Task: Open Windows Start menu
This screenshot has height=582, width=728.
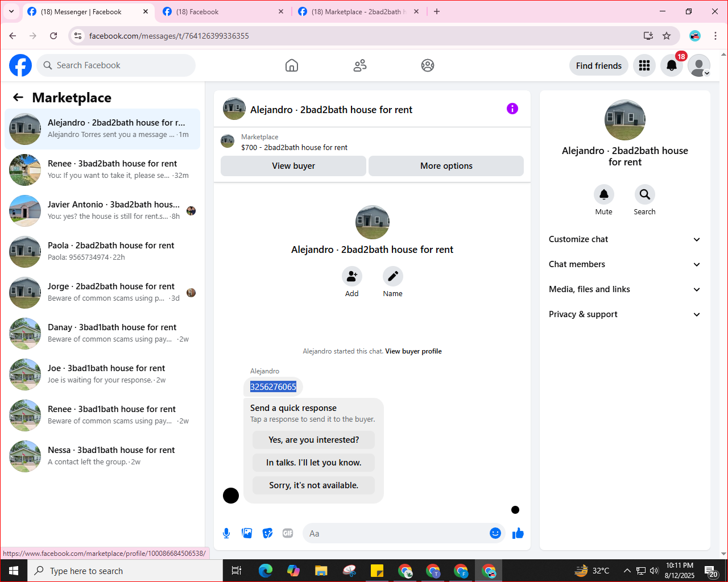Action: point(14,571)
